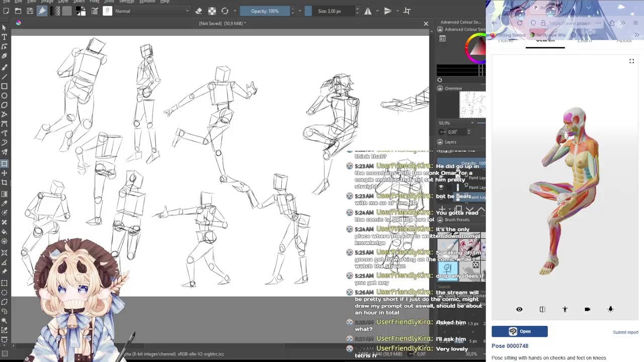Click the reload original preset icon
644x362 pixels.
click(x=225, y=11)
